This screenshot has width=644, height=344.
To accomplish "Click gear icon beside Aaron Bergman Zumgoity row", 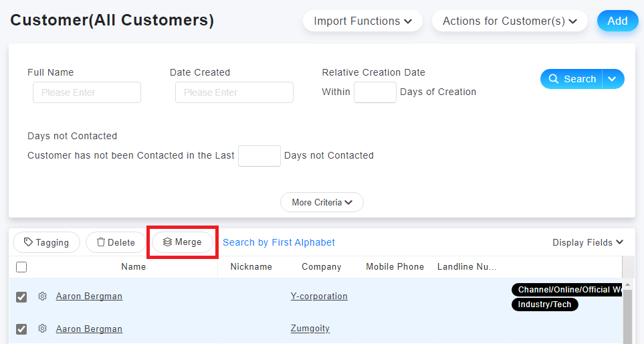I will (x=42, y=329).
